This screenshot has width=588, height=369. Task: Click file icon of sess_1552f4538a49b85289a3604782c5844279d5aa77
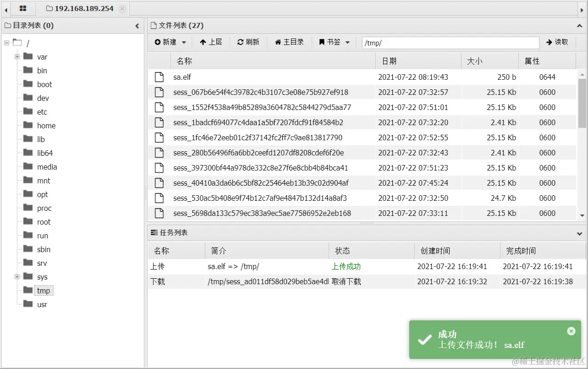[159, 107]
